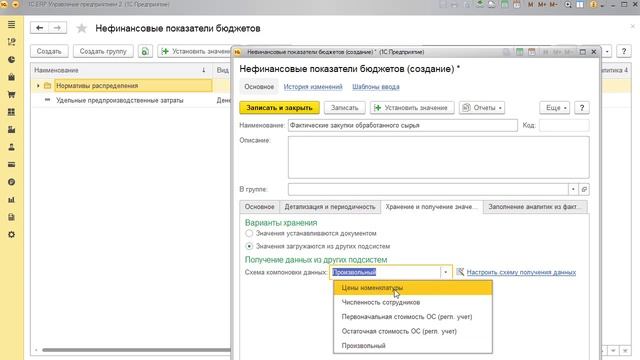
Task: Open the settings gear icon in sidebar
Action: pyautogui.click(x=11, y=235)
